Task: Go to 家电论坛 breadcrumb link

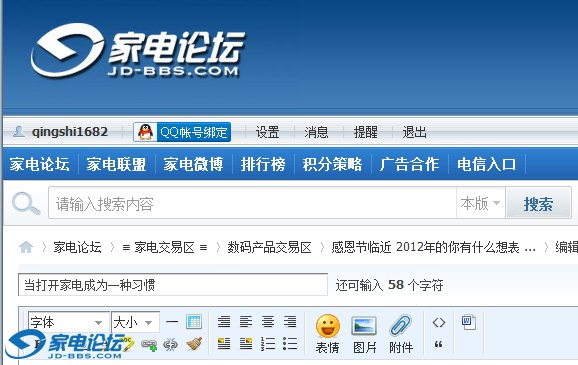Action: [x=77, y=247]
